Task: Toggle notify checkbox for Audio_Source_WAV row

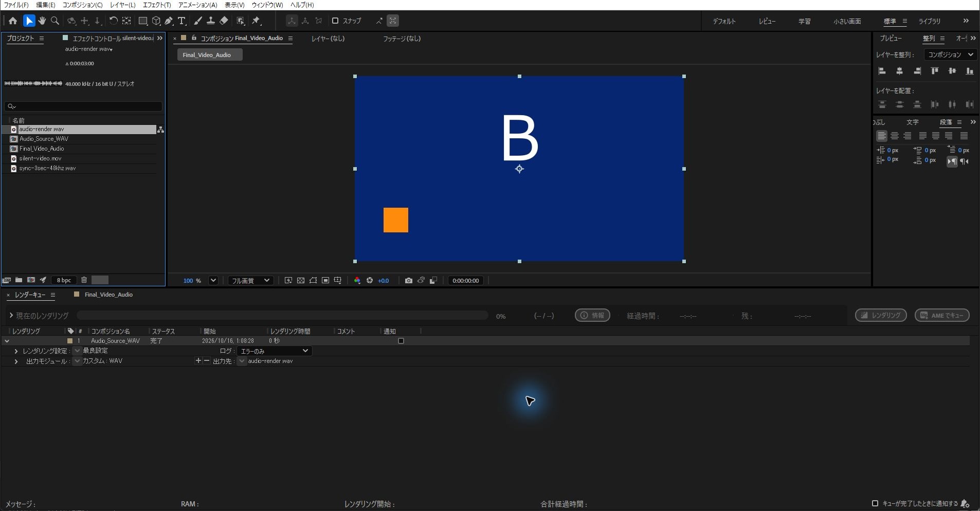Action: tap(401, 341)
